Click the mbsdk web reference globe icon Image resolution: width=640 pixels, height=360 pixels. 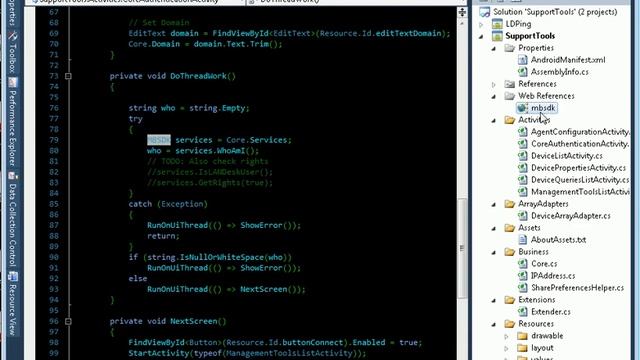pos(522,108)
